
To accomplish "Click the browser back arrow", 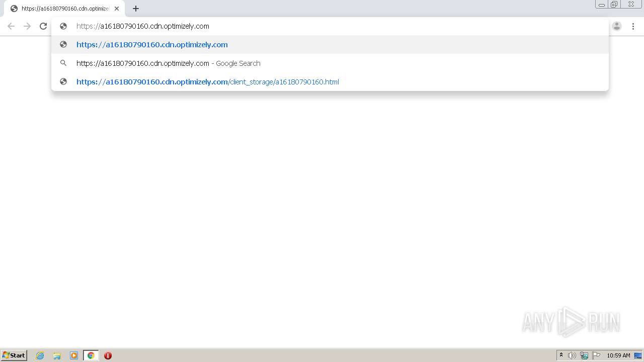I will pos(11,26).
